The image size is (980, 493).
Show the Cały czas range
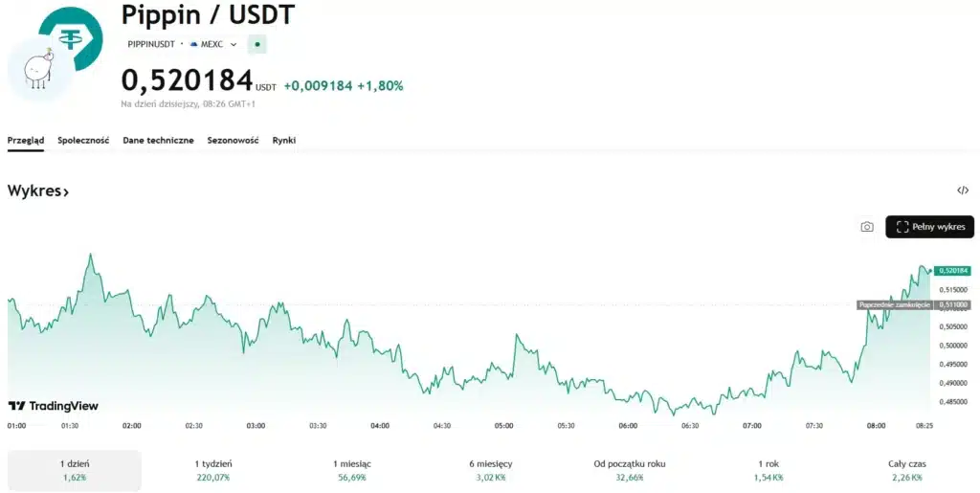coord(905,470)
